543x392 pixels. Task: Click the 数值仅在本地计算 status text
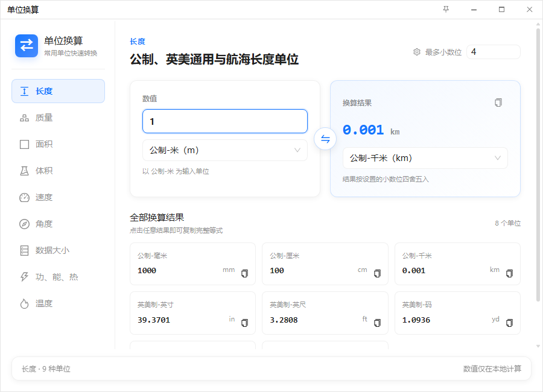[x=492, y=369]
